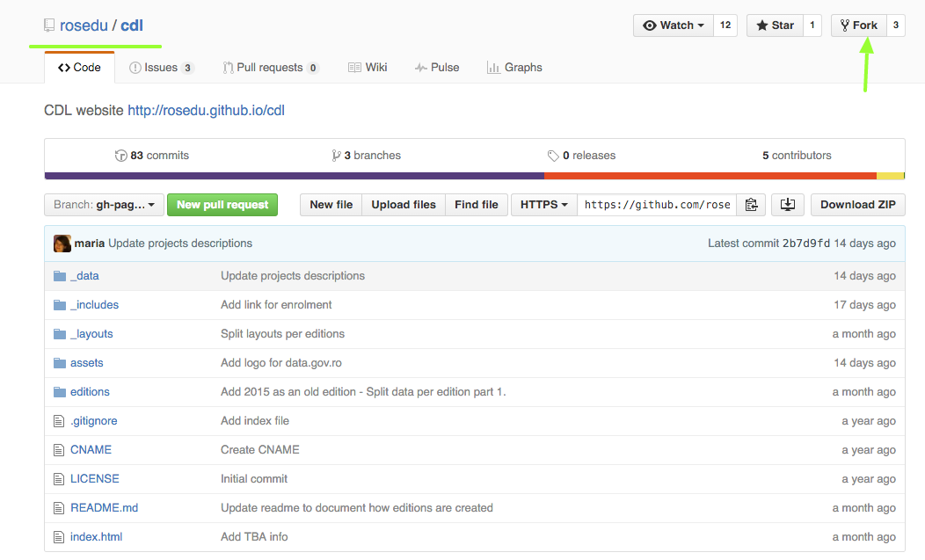The image size is (925, 560).
Task: Open commit message next to maria
Action: click(x=180, y=244)
